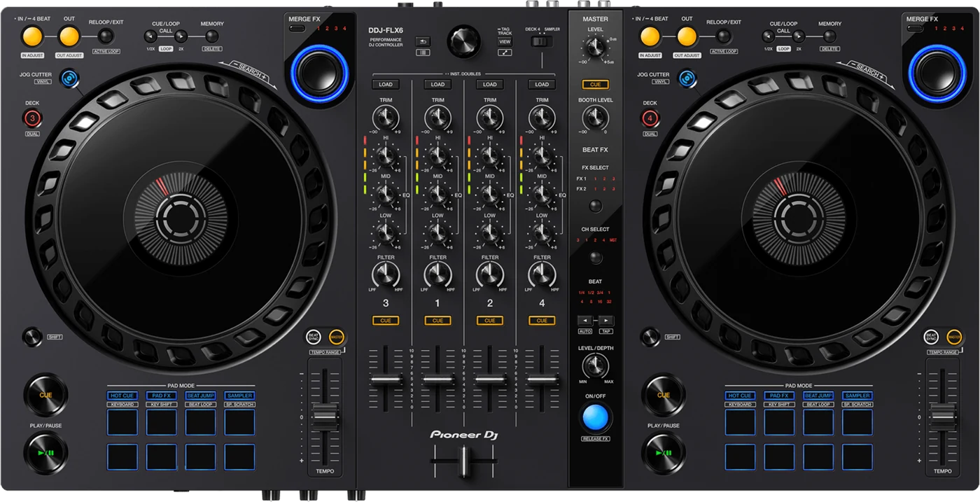Toggle the left deck JOG CUTTER button
This screenshot has width=980, height=502.
click(x=69, y=78)
